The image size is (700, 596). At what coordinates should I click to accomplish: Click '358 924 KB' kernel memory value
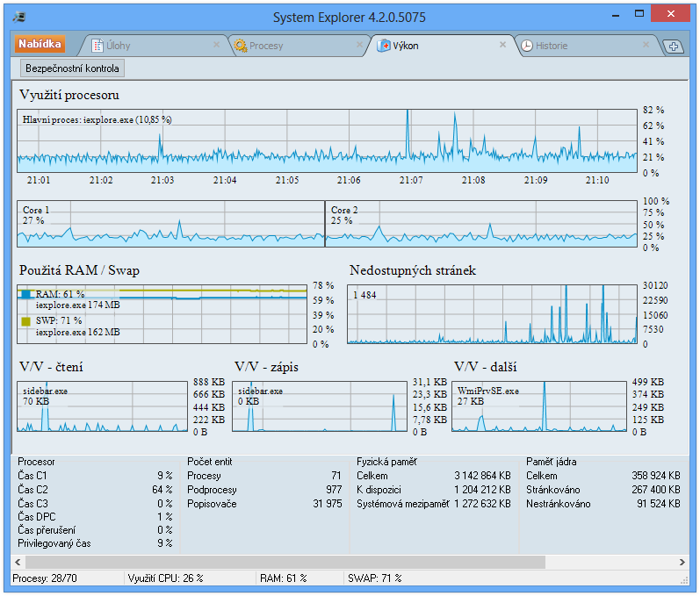click(656, 476)
